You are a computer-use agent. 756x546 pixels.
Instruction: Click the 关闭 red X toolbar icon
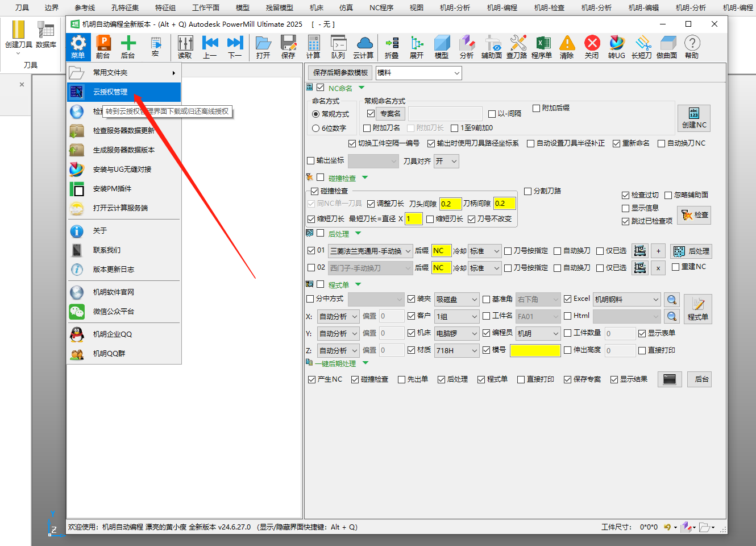(592, 47)
